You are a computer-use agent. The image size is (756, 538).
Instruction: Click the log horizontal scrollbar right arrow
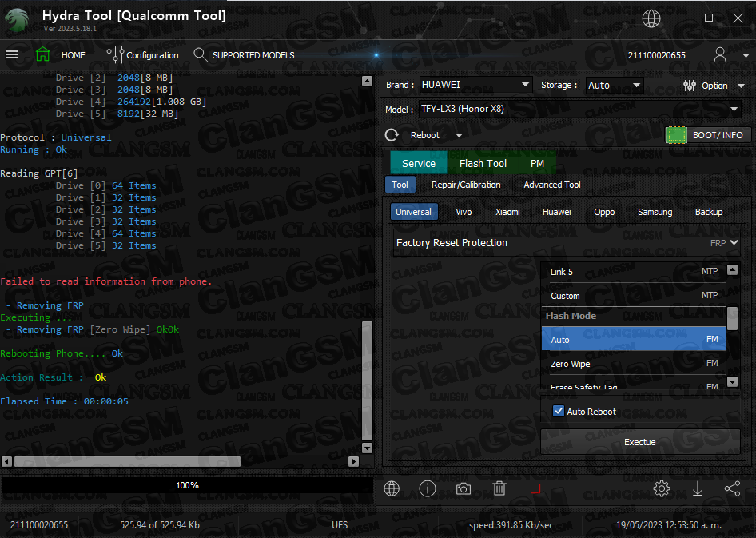[x=353, y=461]
